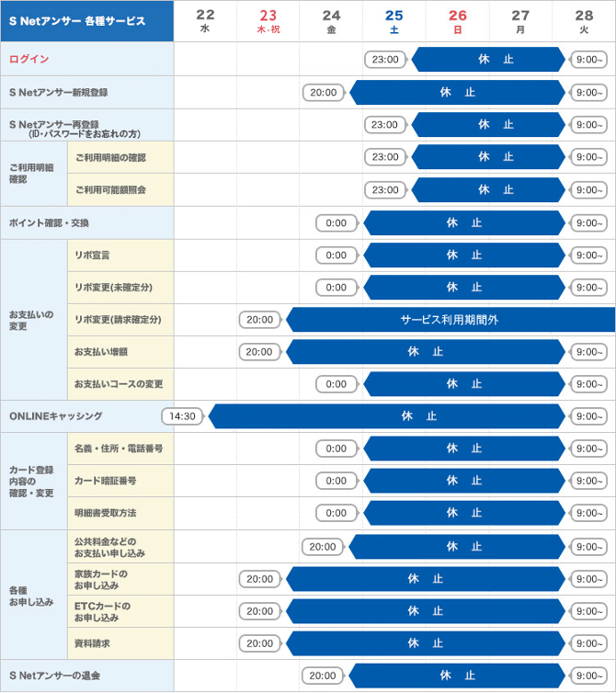Click the サービス利用期間外 blue bar
Viewport: 616px width, 693px height.
coord(449,320)
